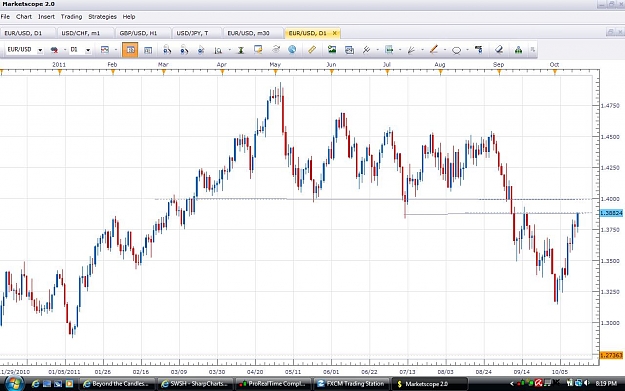Click the system tray volume icon
Viewport: 625px width, 391px height.
586,383
